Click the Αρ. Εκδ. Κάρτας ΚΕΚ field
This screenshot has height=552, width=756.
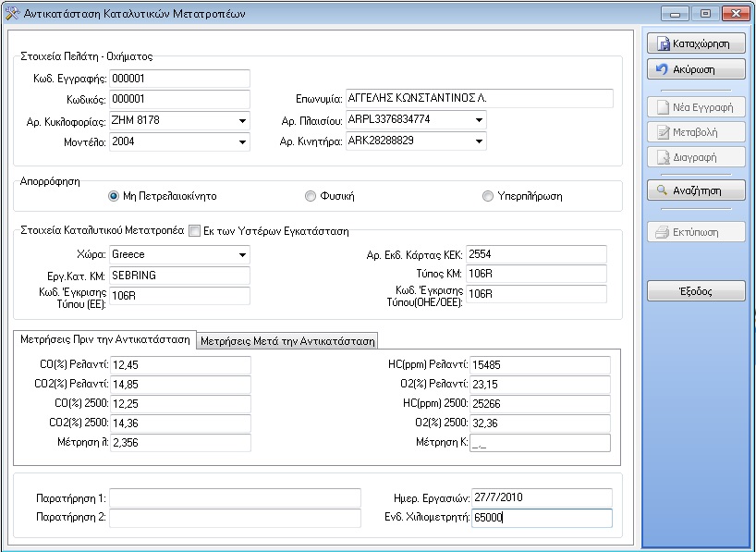click(x=536, y=254)
